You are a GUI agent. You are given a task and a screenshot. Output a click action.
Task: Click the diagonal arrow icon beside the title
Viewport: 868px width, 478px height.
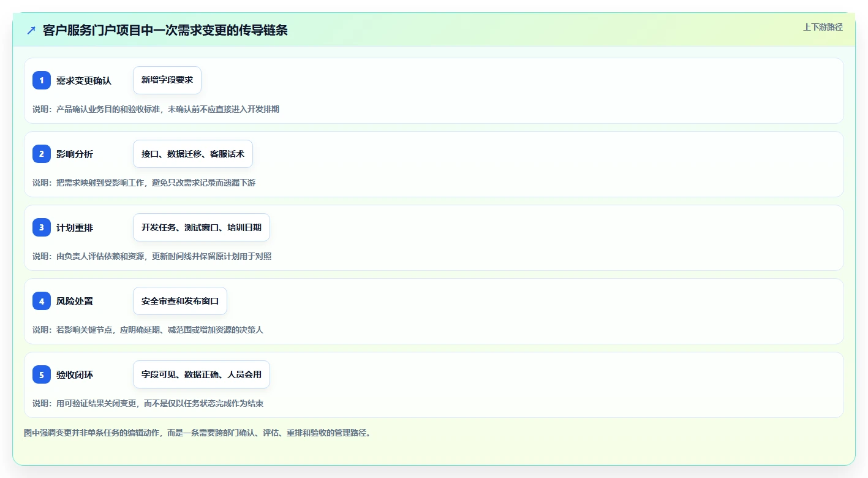click(x=31, y=30)
